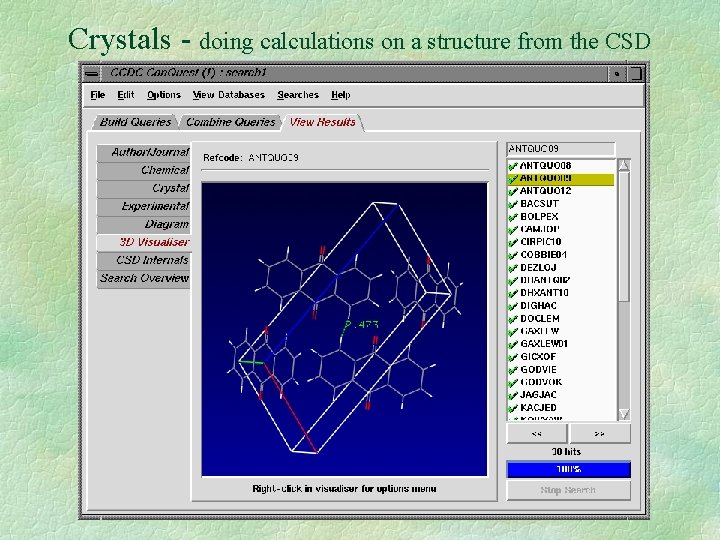
Task: Switch to the Build Queries tab
Action: click(x=135, y=122)
